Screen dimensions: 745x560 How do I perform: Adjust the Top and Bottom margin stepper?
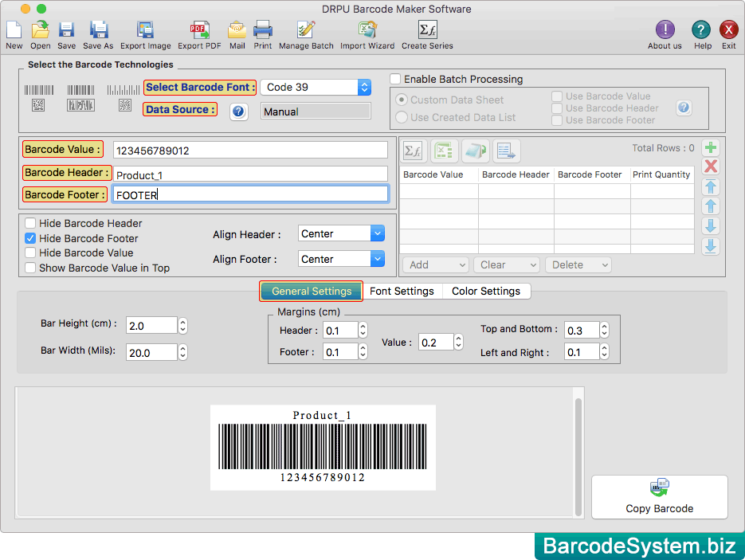click(604, 330)
